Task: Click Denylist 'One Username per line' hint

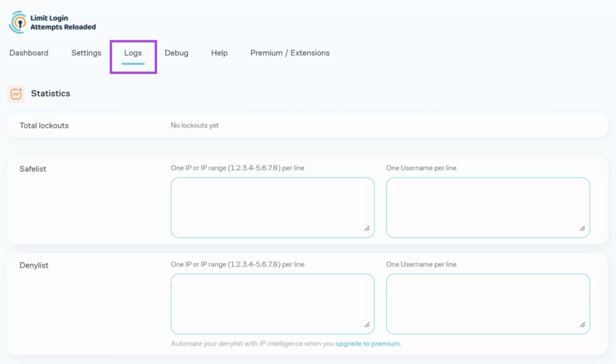Action: coord(421,264)
